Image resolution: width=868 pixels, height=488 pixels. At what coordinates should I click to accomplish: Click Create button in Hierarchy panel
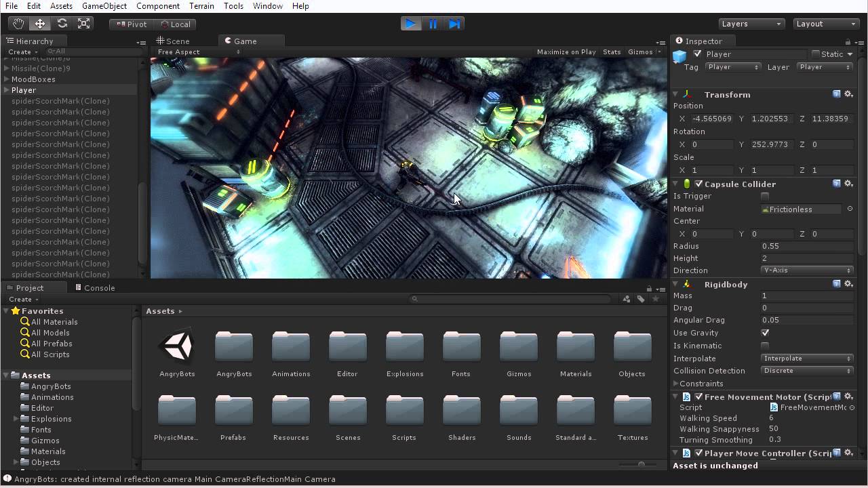tap(22, 52)
